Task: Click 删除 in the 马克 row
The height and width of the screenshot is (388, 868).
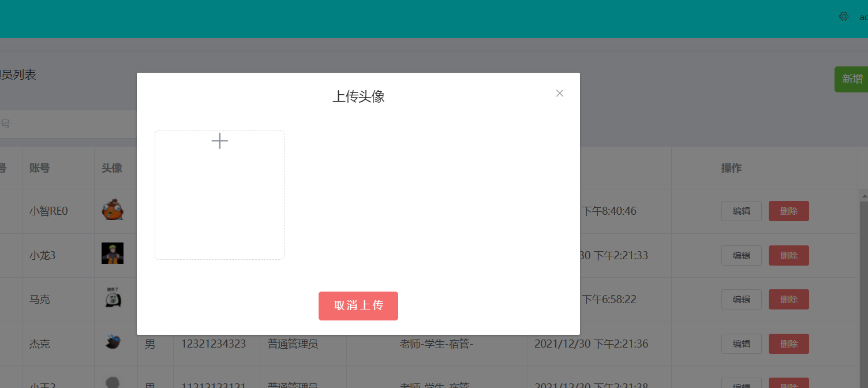Action: click(x=788, y=299)
